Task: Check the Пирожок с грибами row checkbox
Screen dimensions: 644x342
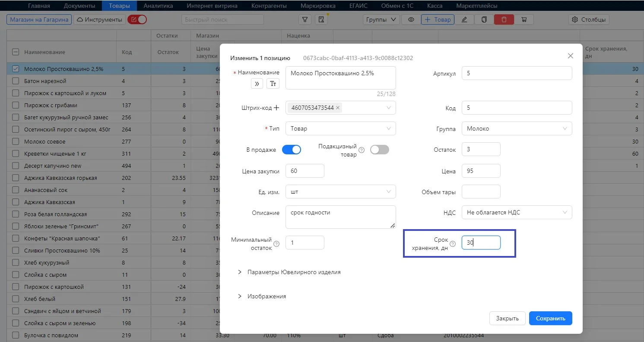Action: 16,105
